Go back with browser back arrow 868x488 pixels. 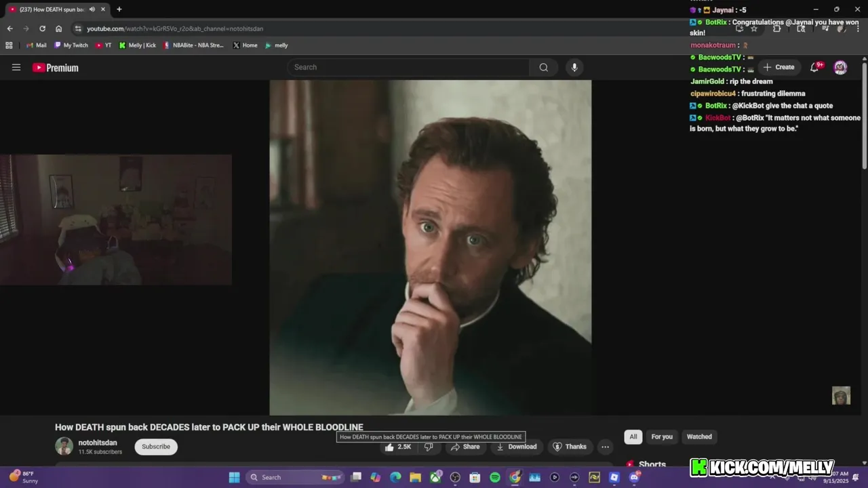pyautogui.click(x=9, y=28)
